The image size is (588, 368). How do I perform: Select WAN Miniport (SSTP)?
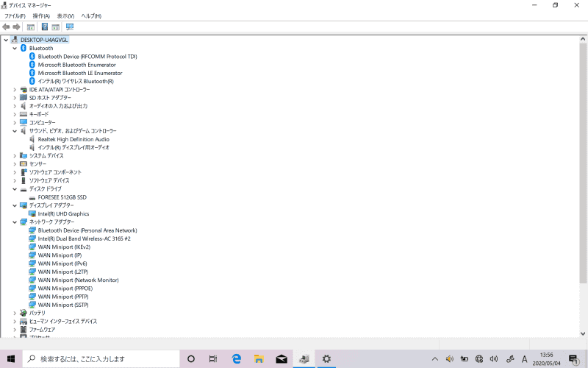coord(63,305)
